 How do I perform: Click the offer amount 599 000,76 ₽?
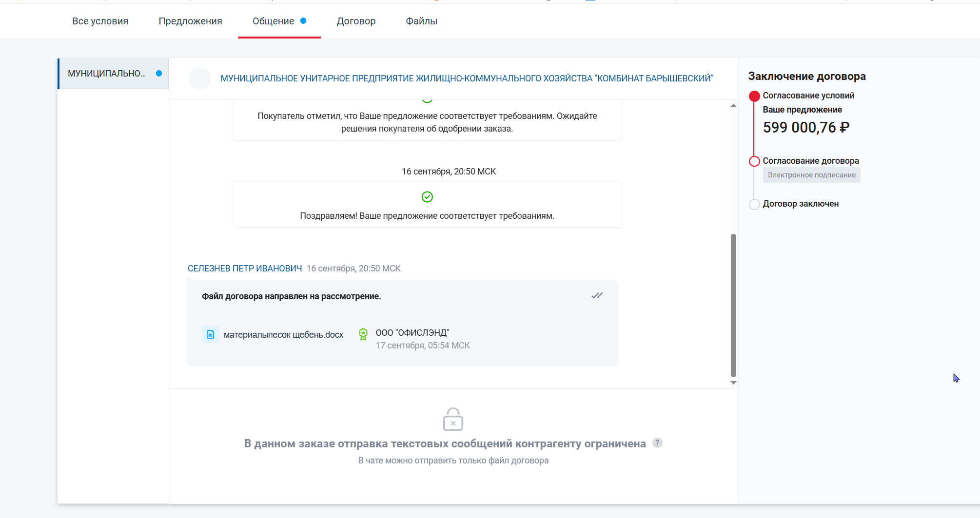(x=806, y=128)
